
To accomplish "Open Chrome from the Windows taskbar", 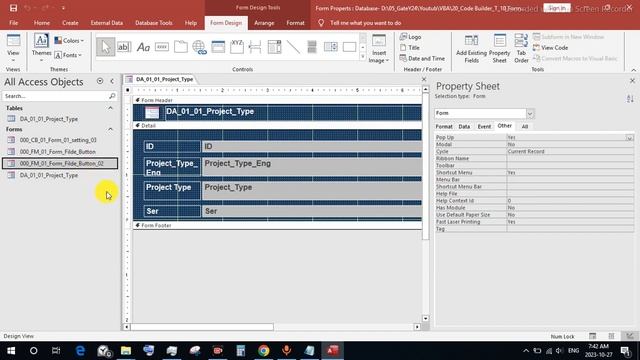I will click(x=264, y=351).
